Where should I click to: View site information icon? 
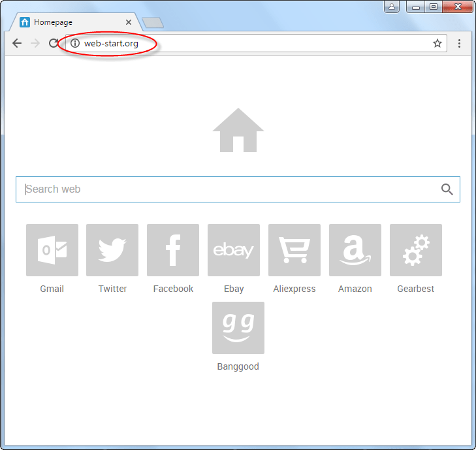click(74, 43)
